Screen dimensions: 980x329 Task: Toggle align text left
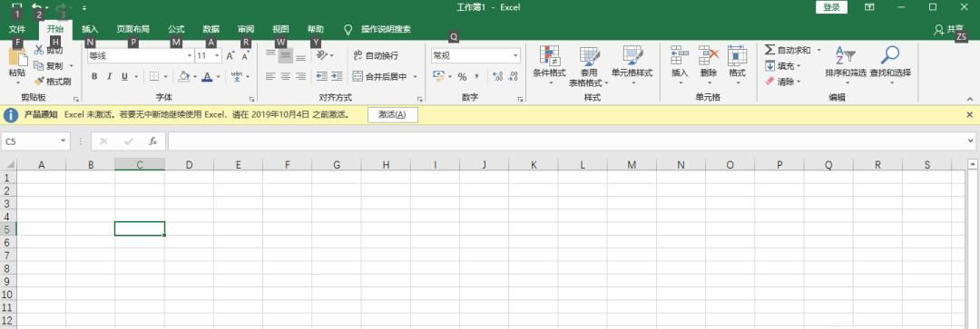[270, 77]
